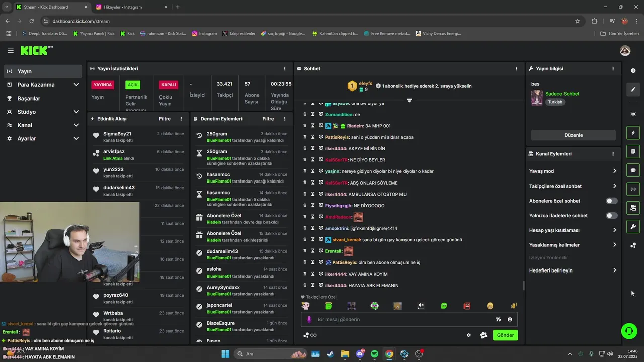Click the Windows Start button
The width and height of the screenshot is (644, 362).
pyautogui.click(x=225, y=354)
